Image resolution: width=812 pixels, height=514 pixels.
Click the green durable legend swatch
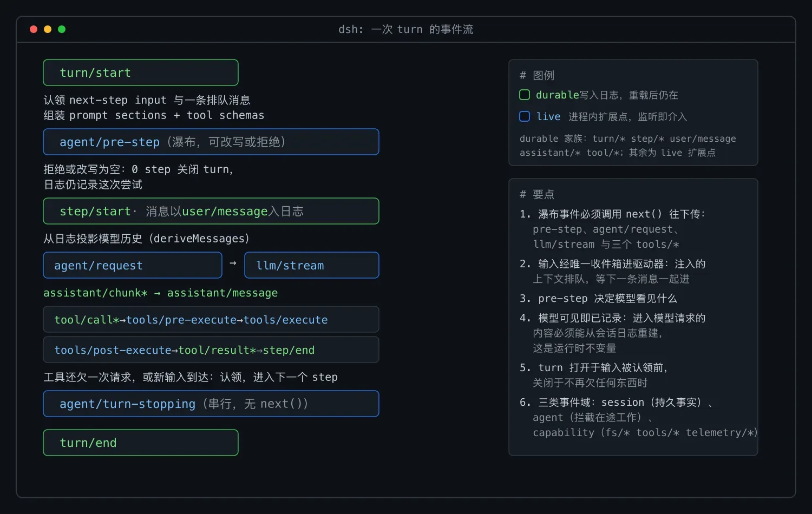click(x=525, y=95)
